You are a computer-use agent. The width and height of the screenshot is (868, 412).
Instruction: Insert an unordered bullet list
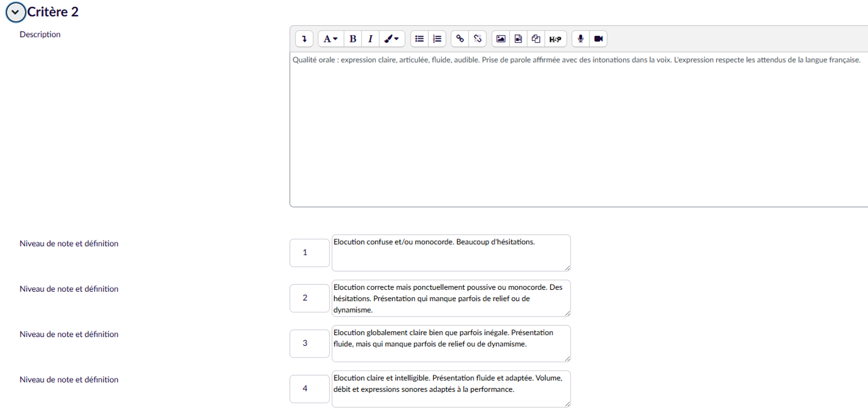coord(419,39)
